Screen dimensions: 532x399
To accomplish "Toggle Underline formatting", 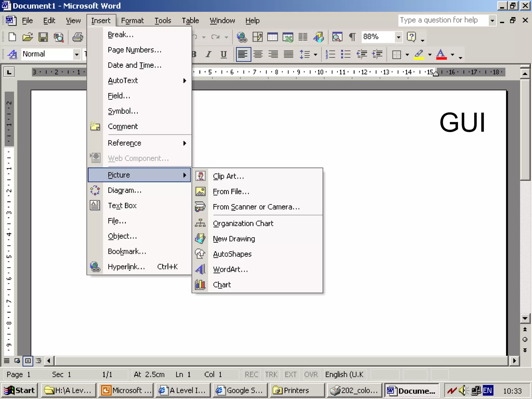I will (224, 54).
